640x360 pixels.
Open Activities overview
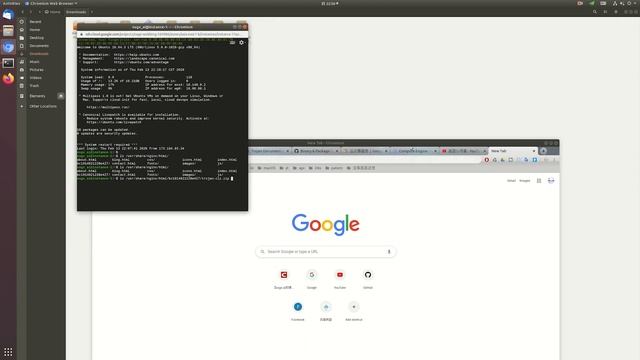click(x=11, y=3)
